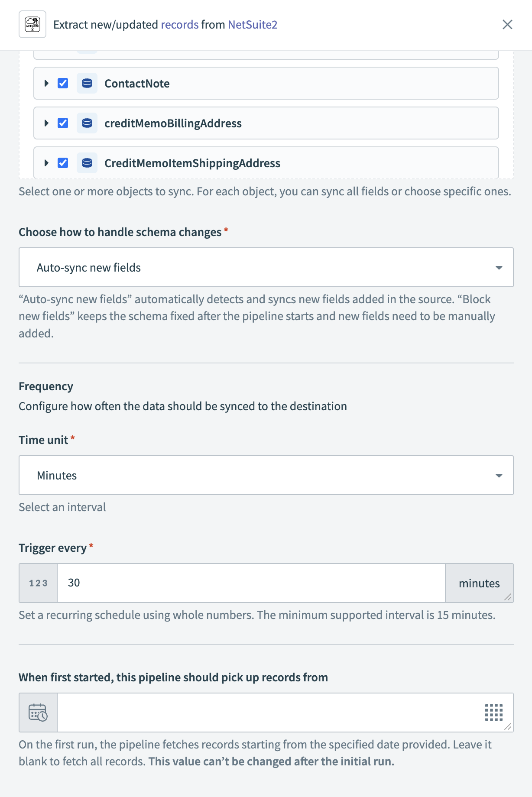Close the Extract records dialog
532x797 pixels.
[507, 25]
